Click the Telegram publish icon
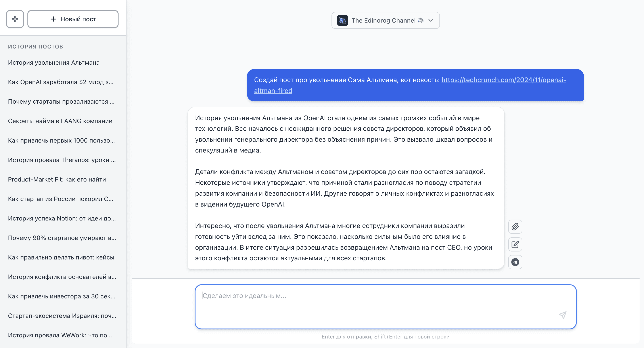 (x=515, y=262)
